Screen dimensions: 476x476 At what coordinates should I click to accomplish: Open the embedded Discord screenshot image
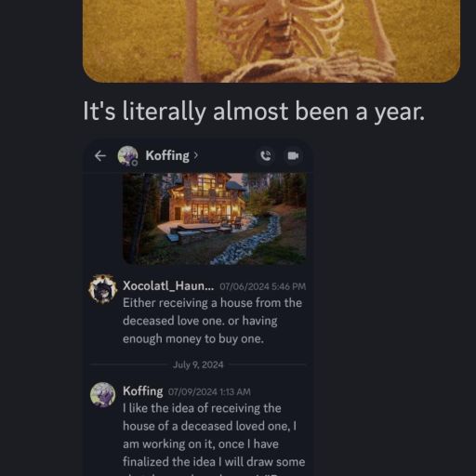point(198,309)
